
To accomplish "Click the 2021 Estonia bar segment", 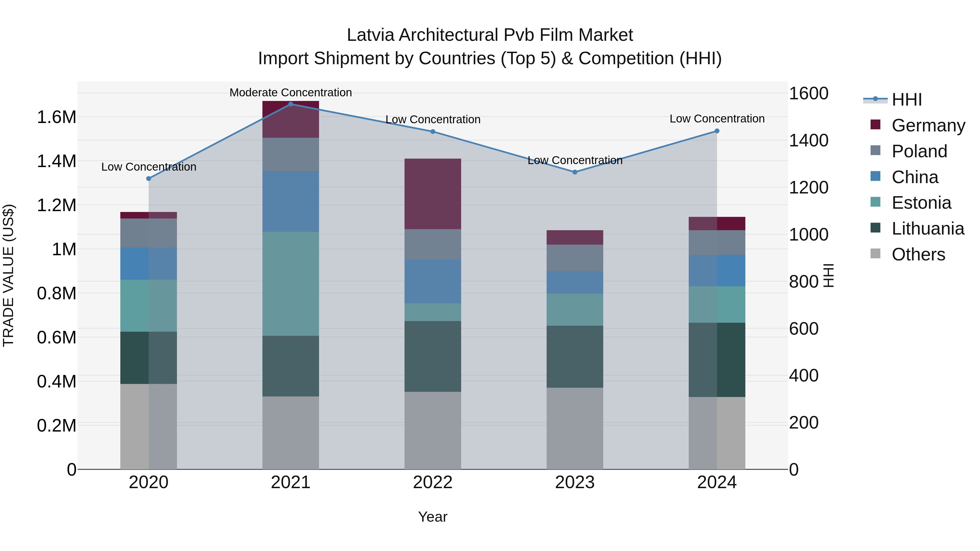I will [291, 284].
